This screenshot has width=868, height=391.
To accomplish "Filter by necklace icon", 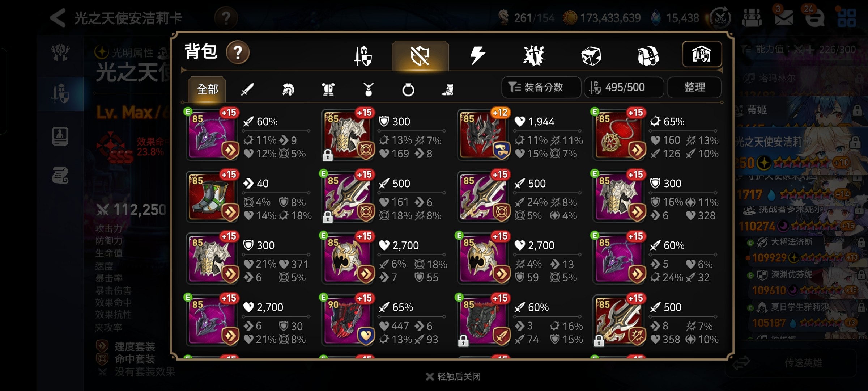I will point(368,89).
